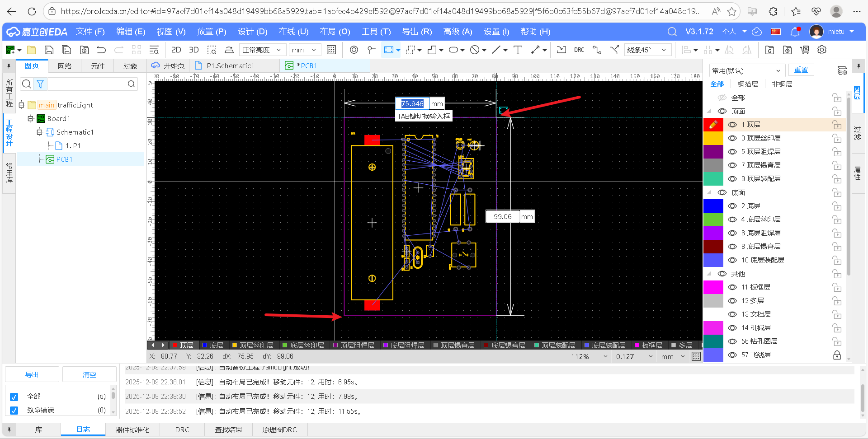Hide the 顶层丝印层 layer eye
This screenshot has width=868, height=439.
pos(732,138)
